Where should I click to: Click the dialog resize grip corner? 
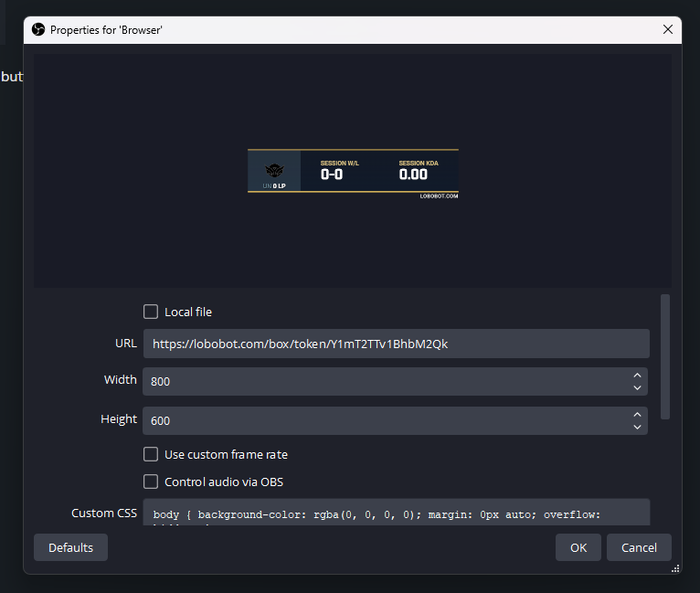coord(675,568)
